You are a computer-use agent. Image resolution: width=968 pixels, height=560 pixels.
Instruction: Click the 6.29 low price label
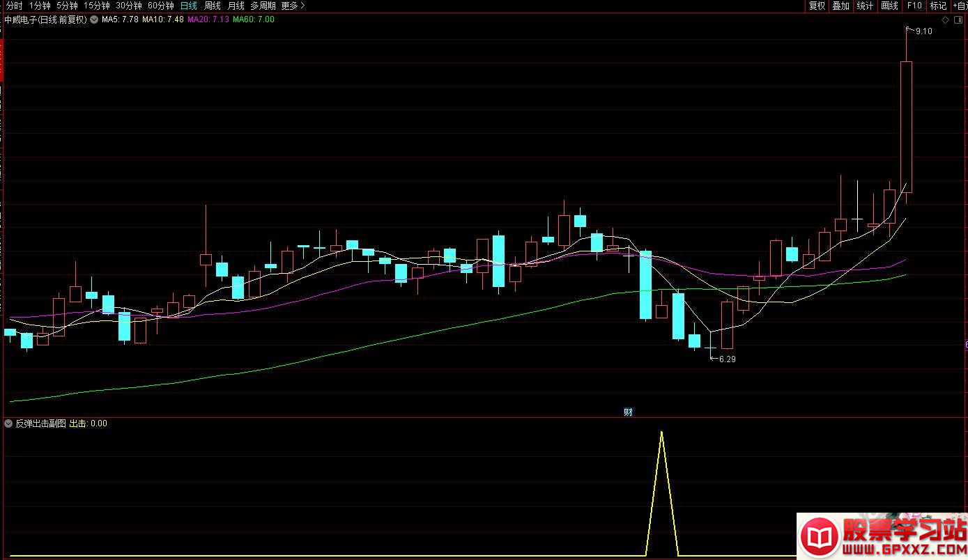click(728, 359)
